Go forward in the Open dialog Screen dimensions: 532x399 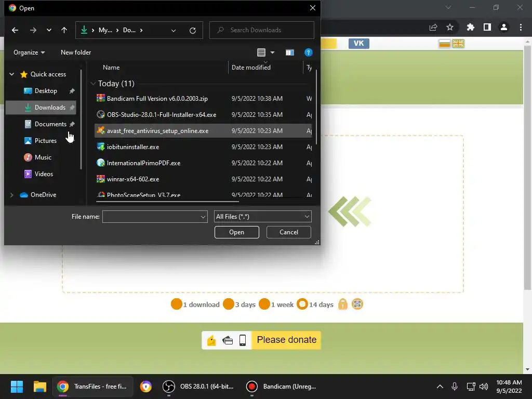pyautogui.click(x=33, y=30)
